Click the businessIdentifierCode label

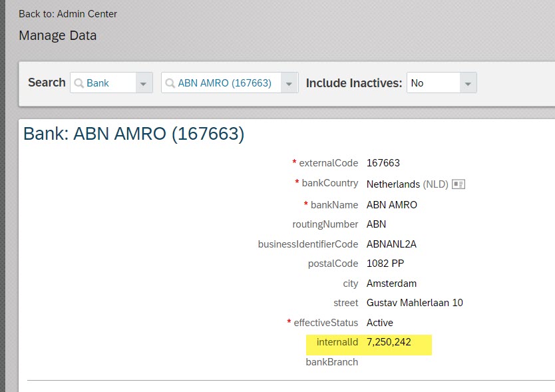click(x=308, y=244)
